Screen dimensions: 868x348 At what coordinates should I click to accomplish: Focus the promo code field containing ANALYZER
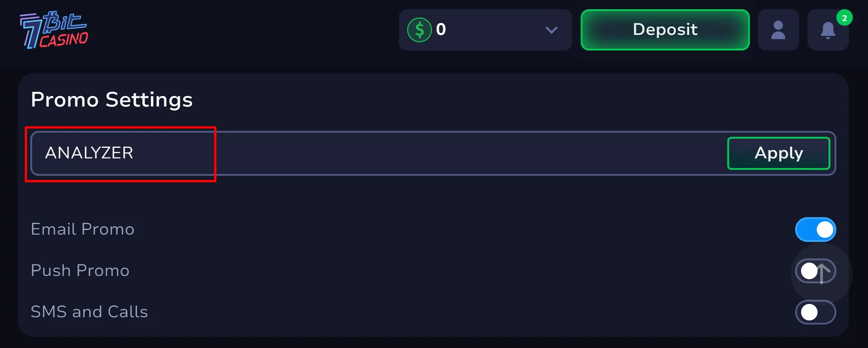coord(89,153)
